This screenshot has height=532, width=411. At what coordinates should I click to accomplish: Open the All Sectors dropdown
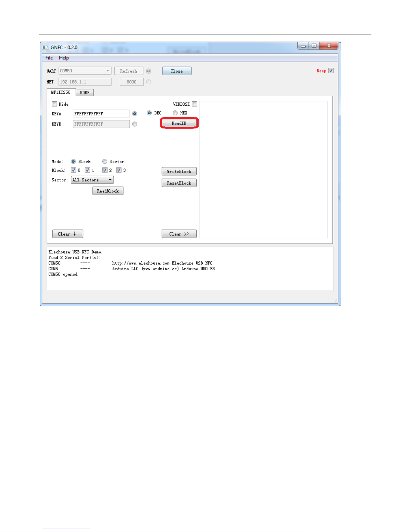pos(92,180)
